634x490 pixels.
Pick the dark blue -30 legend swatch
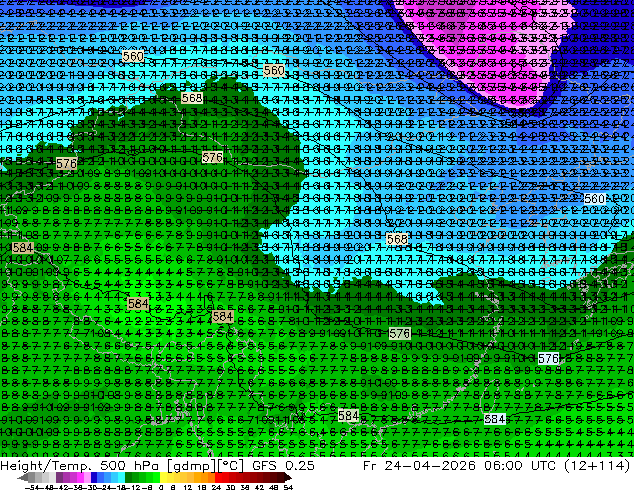pyautogui.click(x=94, y=477)
